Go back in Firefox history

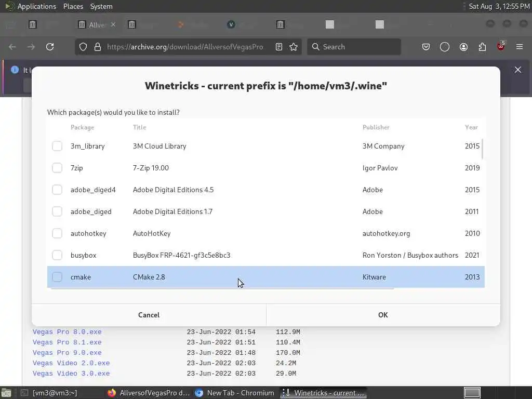coord(12,47)
